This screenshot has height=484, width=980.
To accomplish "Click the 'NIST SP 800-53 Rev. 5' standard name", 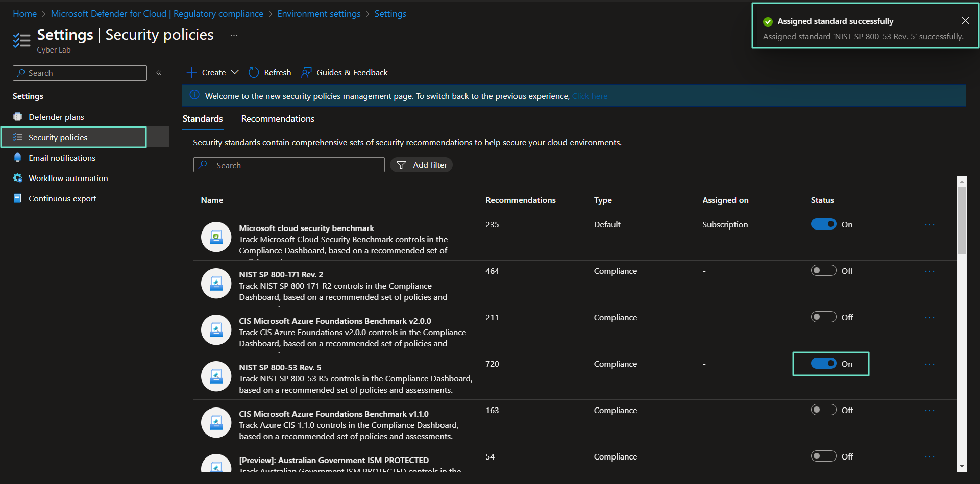I will pyautogui.click(x=280, y=367).
